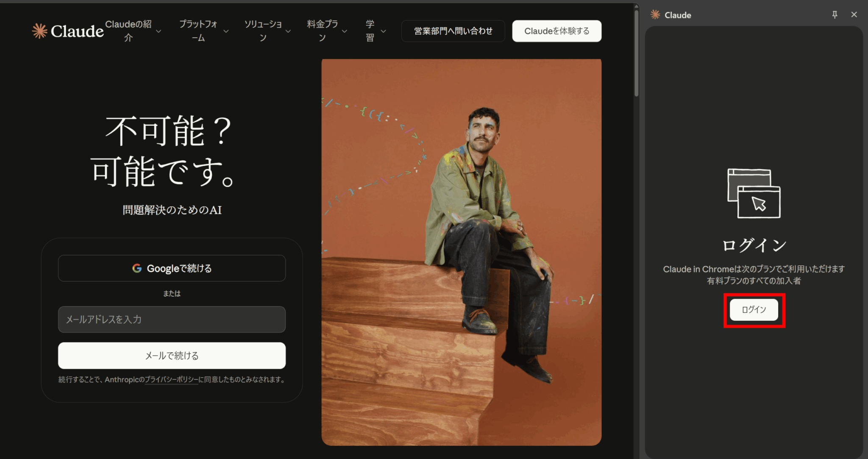Screen dimensions: 868x459
Task: Expand the プラットフォーム menu chevron
Action: click(x=226, y=31)
